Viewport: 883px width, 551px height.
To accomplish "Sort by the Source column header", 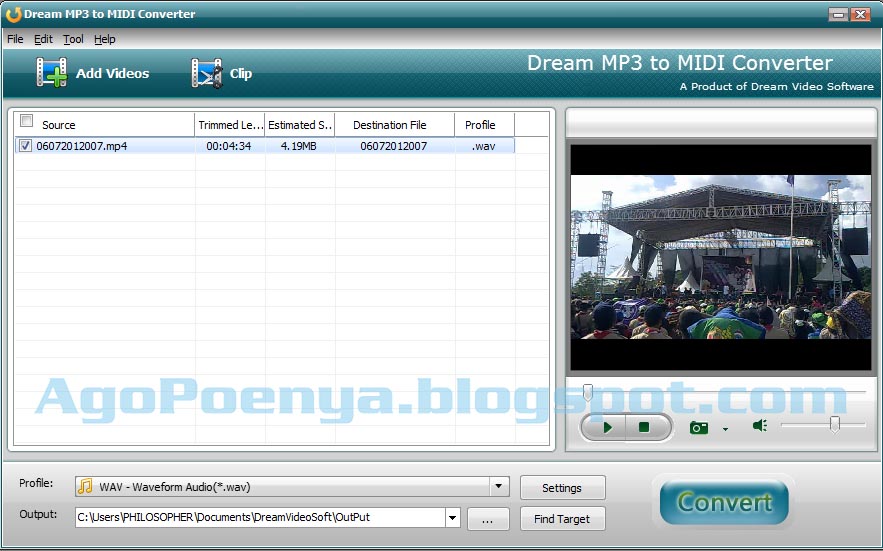I will tap(105, 125).
